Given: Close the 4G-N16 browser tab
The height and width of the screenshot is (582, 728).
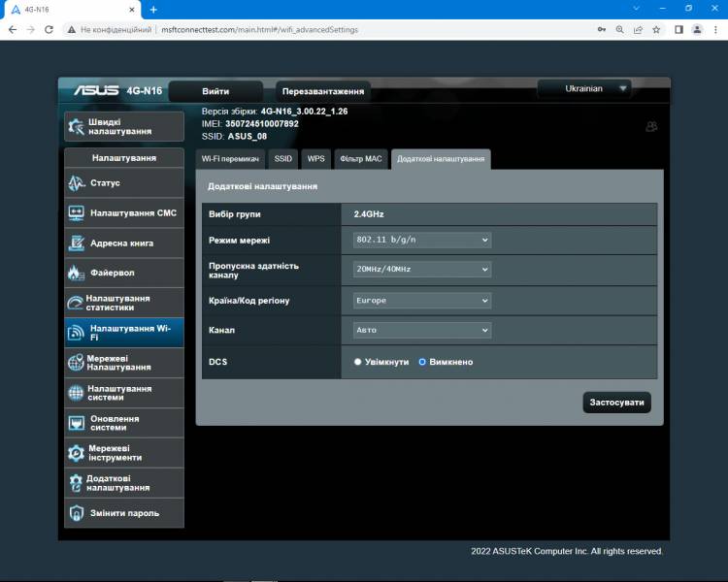Looking at the screenshot, I should (x=132, y=10).
